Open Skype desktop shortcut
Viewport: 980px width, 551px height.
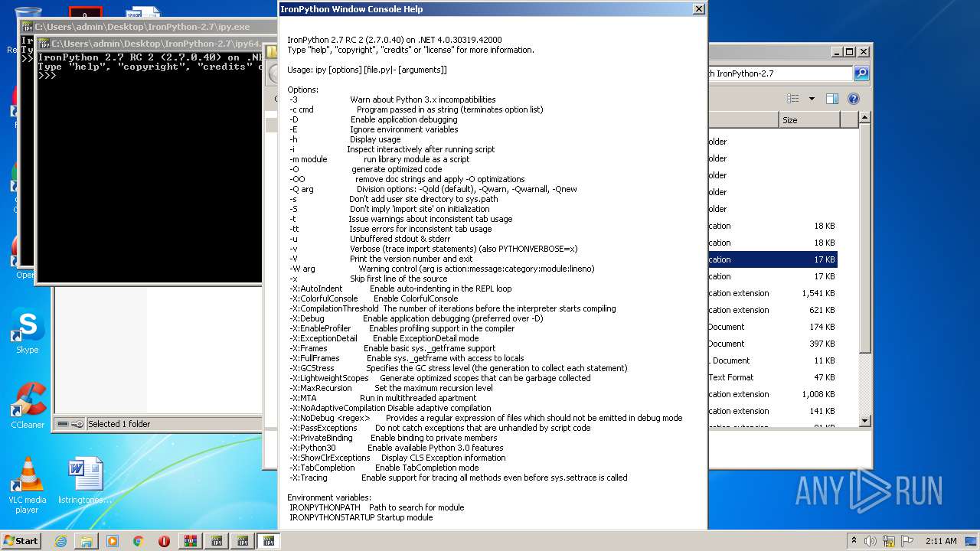(28, 331)
